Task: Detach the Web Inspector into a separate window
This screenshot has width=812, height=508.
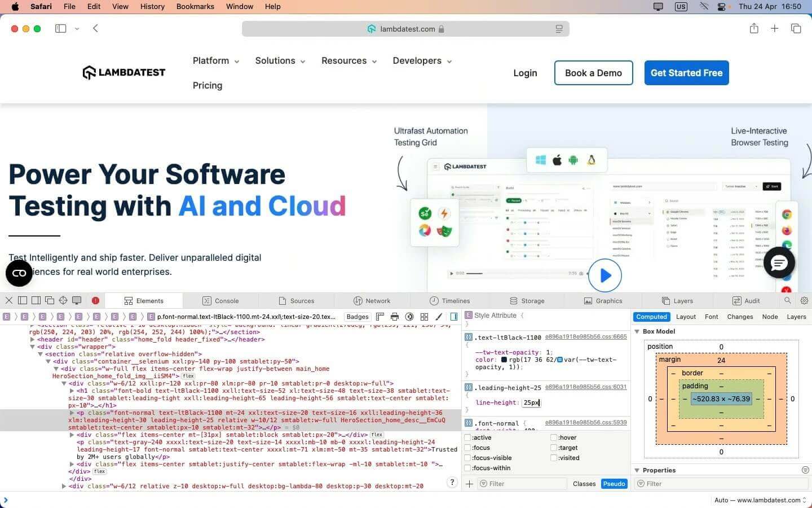Action: (50, 300)
